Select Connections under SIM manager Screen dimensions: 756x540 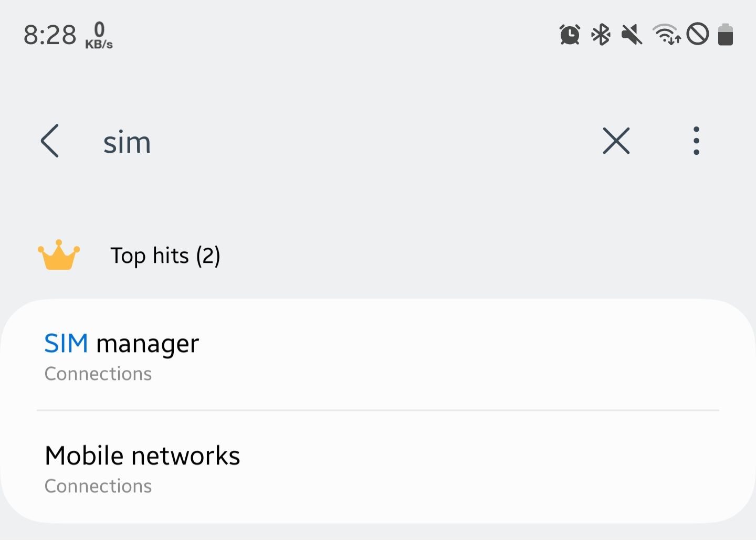click(98, 374)
